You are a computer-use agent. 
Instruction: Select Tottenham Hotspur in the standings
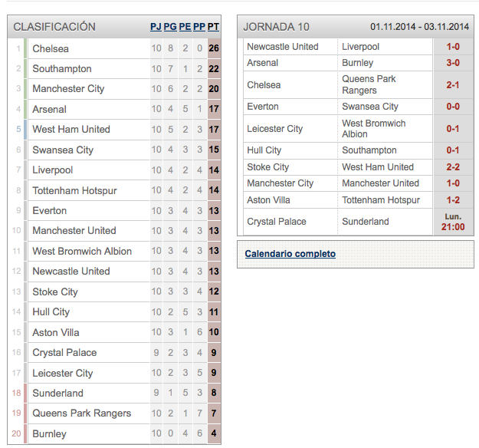75,190
